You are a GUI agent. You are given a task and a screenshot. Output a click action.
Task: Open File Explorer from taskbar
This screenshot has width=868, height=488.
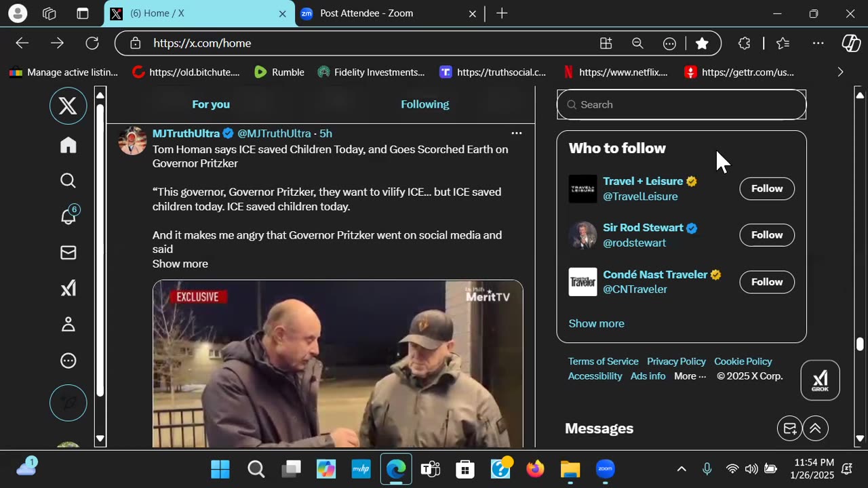pyautogui.click(x=570, y=469)
